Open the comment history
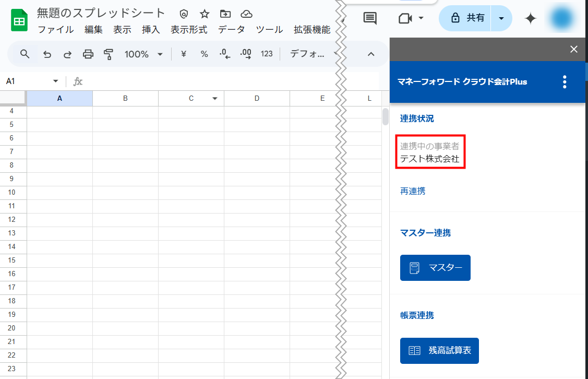The image size is (588, 379). pos(370,18)
